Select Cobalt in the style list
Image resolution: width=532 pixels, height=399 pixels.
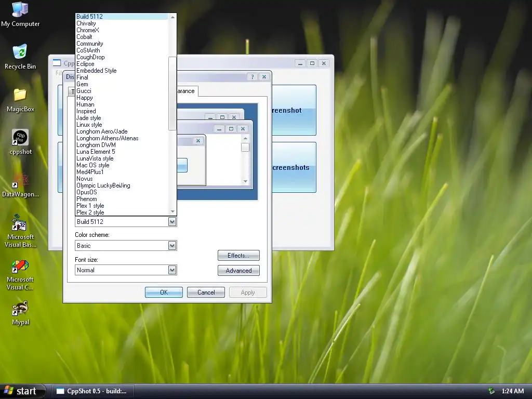[x=122, y=37]
